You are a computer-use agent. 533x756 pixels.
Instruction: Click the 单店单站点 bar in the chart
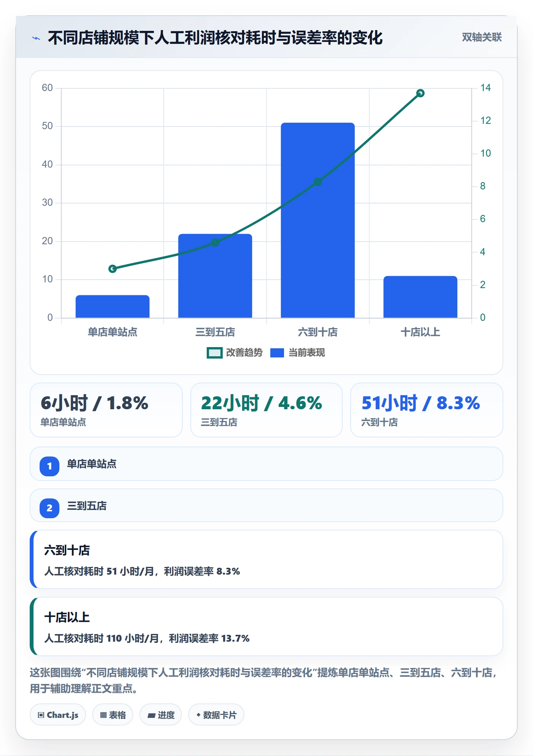click(112, 306)
